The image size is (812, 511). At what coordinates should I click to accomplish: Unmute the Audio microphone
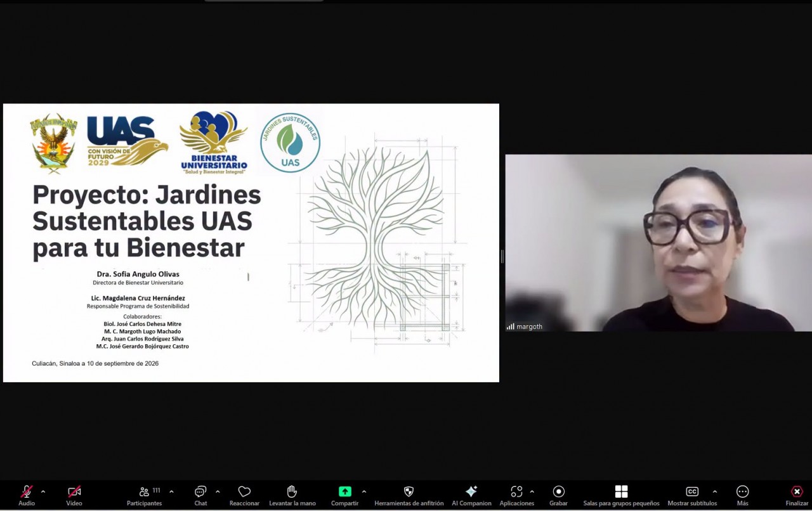coord(27,495)
